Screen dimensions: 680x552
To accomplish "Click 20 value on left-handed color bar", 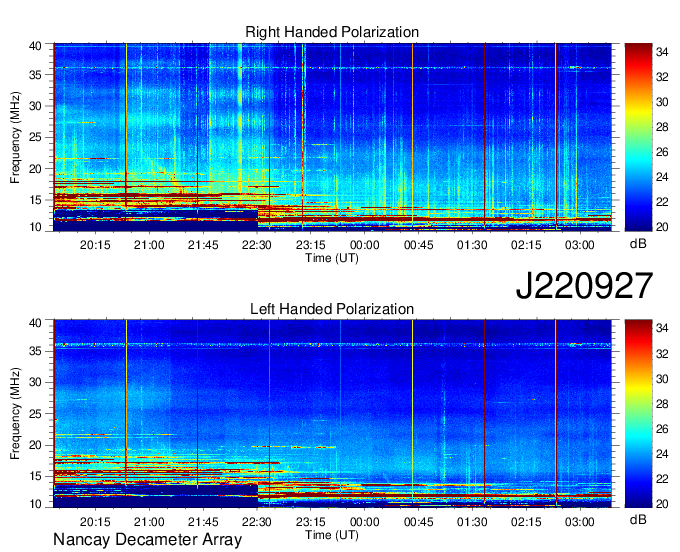I will 662,504.
